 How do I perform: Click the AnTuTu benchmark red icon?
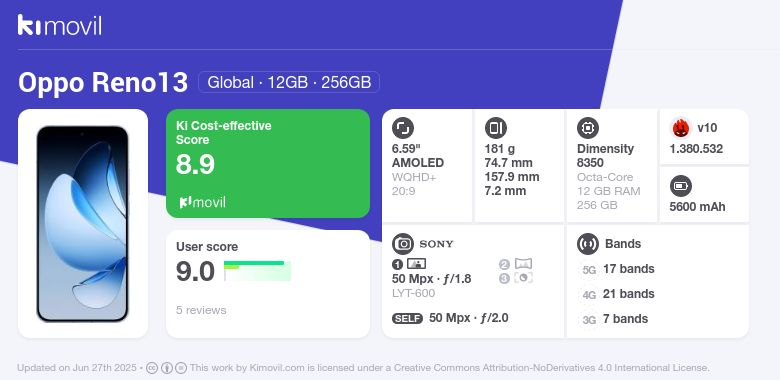(681, 128)
